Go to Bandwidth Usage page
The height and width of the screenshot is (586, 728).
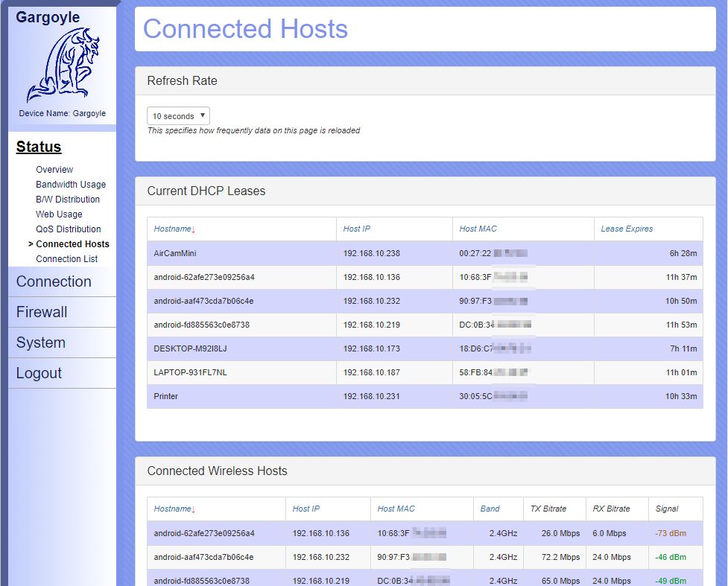pos(71,185)
